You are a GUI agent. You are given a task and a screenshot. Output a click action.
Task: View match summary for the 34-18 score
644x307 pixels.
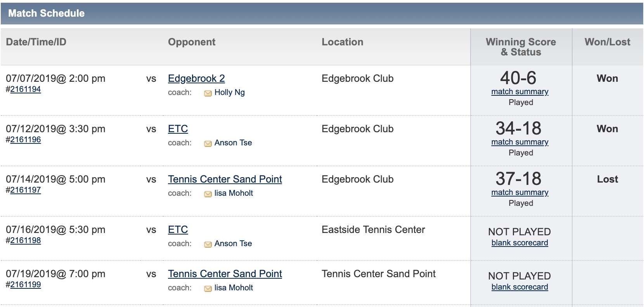coord(520,142)
